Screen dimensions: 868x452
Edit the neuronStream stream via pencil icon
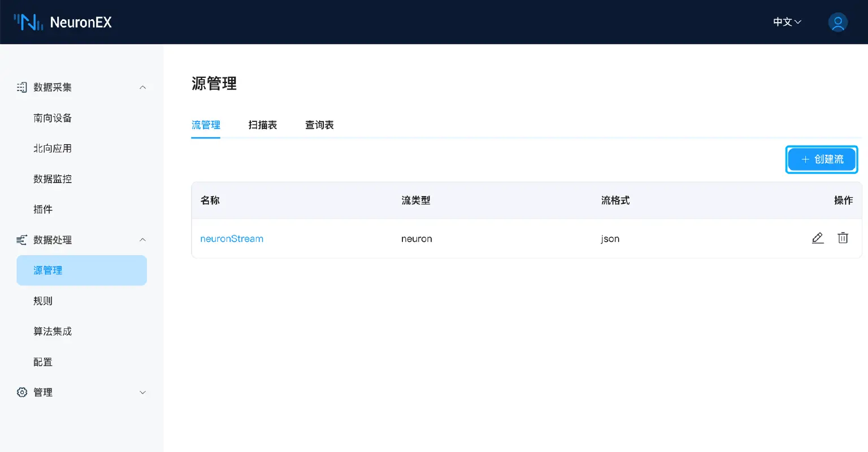(818, 238)
